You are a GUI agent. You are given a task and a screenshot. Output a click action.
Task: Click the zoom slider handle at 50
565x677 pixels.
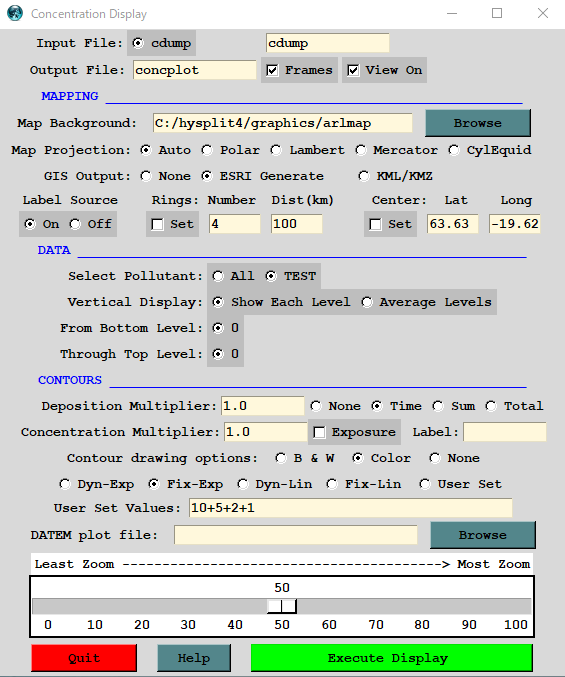pos(282,606)
